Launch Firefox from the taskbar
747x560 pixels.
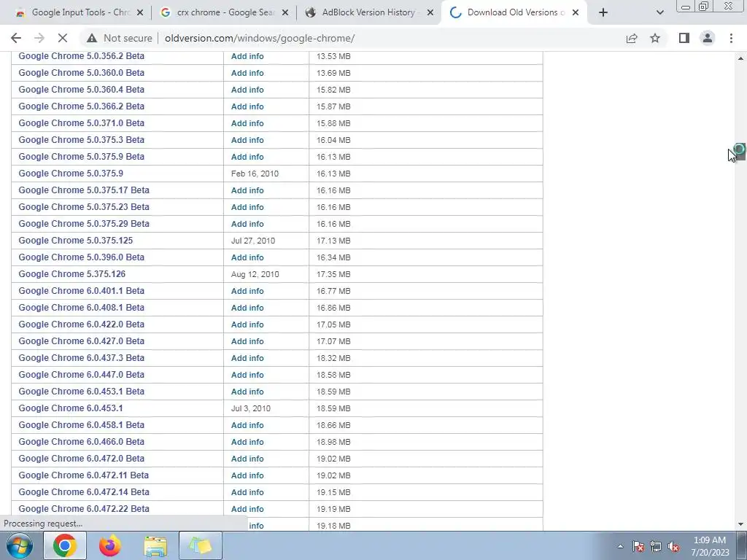(110, 545)
